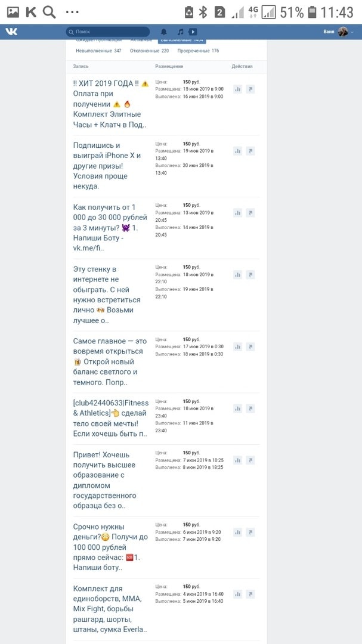Show statistics for Привет! Хочешь получить post
Screen dimensions: 362x644
coord(237,460)
